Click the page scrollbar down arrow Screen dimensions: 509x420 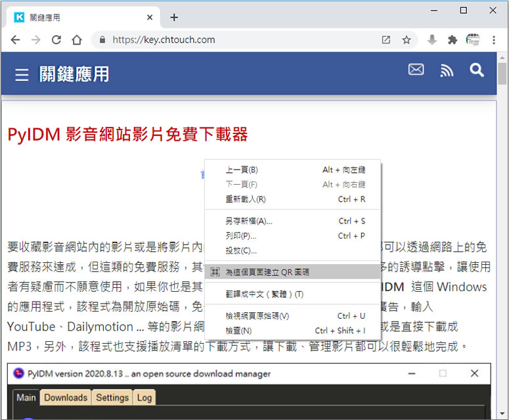[502, 414]
